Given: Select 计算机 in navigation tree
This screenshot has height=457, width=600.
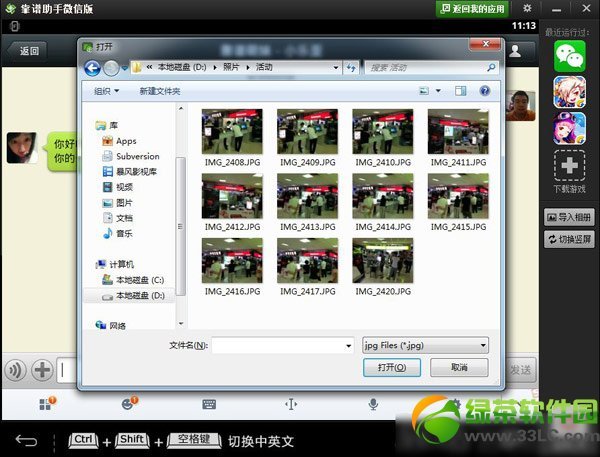Looking at the screenshot, I should (114, 264).
